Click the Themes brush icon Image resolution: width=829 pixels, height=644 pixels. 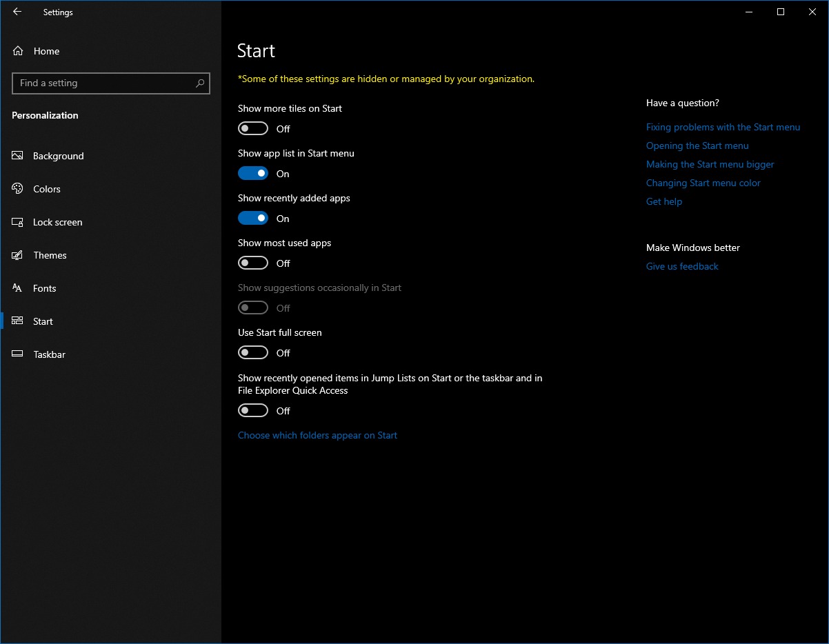coord(18,255)
